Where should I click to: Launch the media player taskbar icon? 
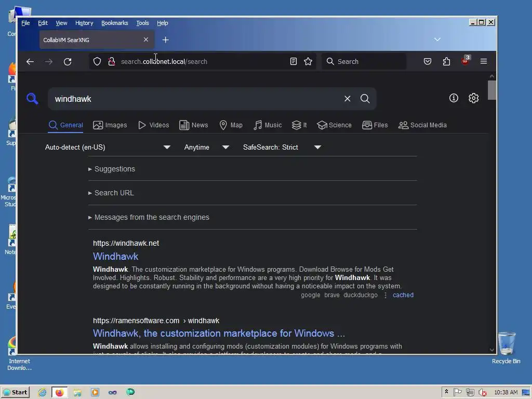point(95,392)
